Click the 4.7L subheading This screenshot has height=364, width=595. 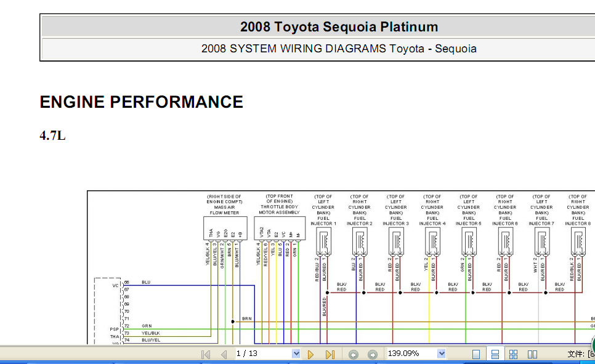point(52,135)
